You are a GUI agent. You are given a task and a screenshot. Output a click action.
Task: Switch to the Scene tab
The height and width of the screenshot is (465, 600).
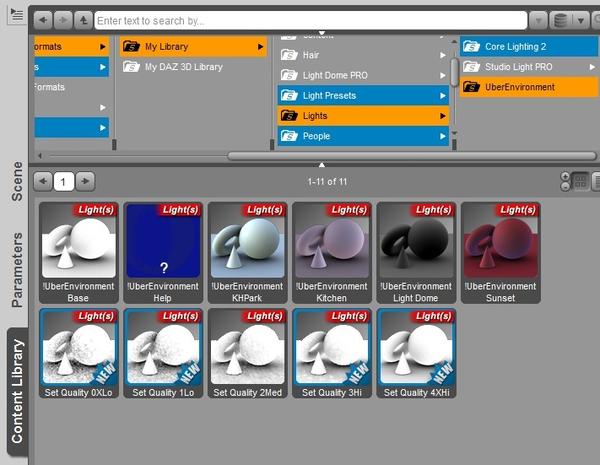click(x=17, y=181)
